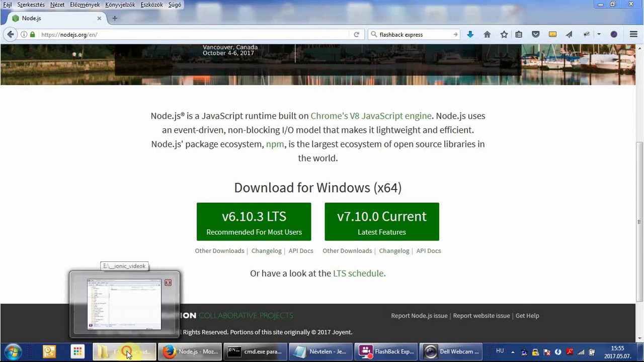Open the Fájl menu
Image resolution: width=644 pixels, height=362 pixels.
(x=8, y=5)
